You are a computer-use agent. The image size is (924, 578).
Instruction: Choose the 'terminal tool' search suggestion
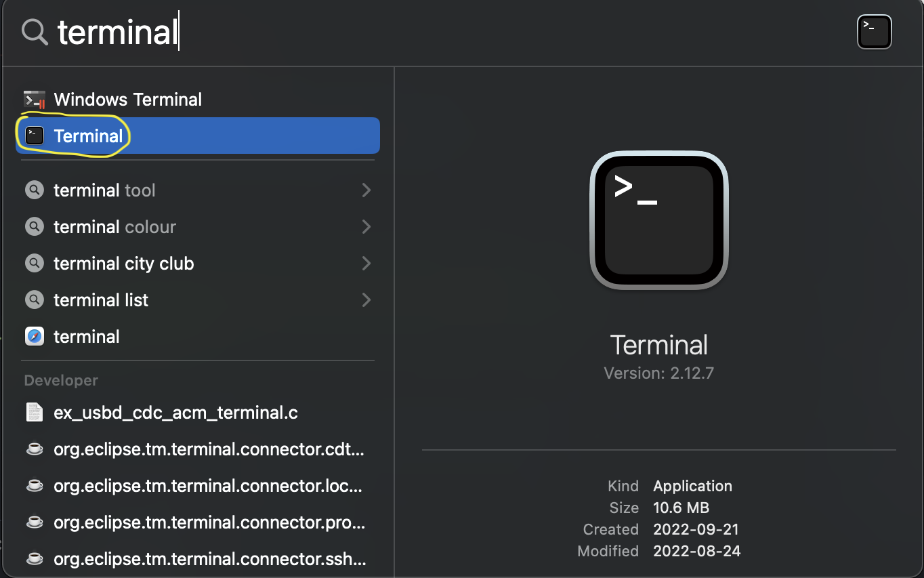198,190
